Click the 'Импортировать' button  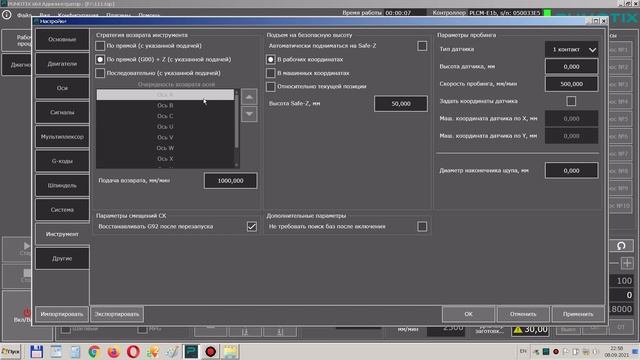[x=62, y=314]
